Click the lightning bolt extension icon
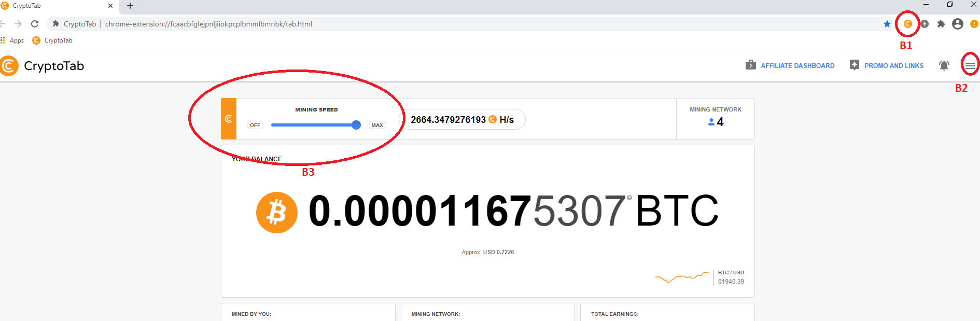 click(x=925, y=24)
